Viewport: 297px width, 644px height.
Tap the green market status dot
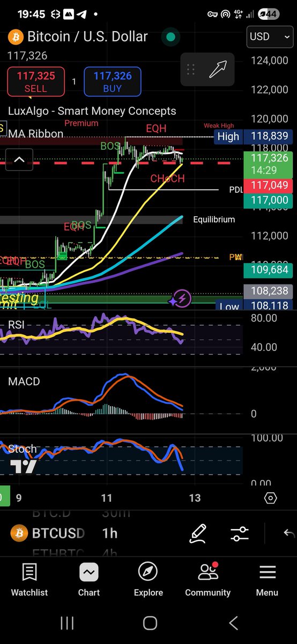(170, 37)
